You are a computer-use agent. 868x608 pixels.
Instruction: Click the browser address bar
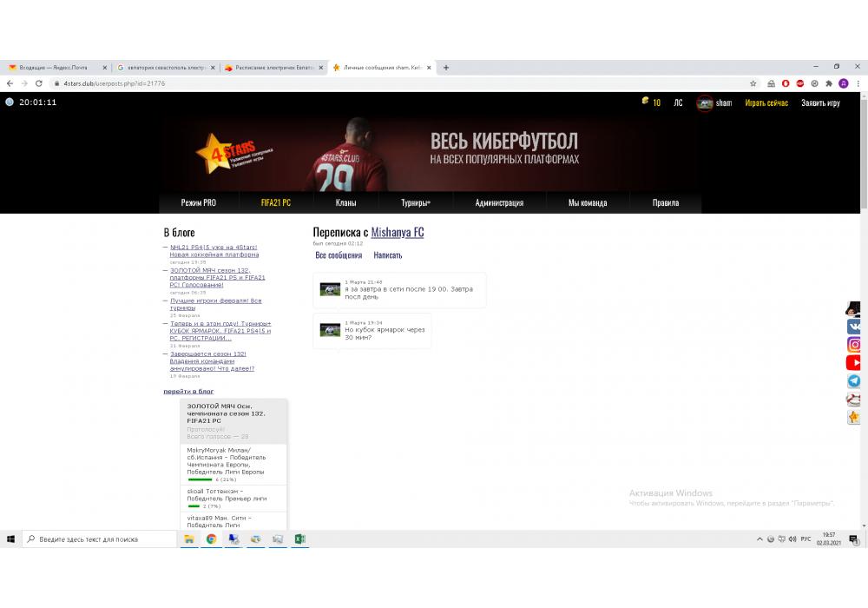(x=397, y=83)
